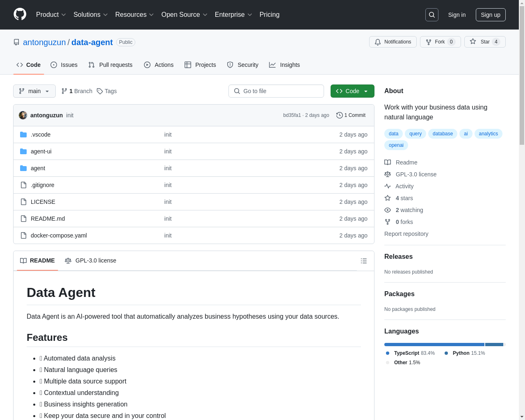Expand the Product menu
525x420 pixels.
(x=51, y=15)
